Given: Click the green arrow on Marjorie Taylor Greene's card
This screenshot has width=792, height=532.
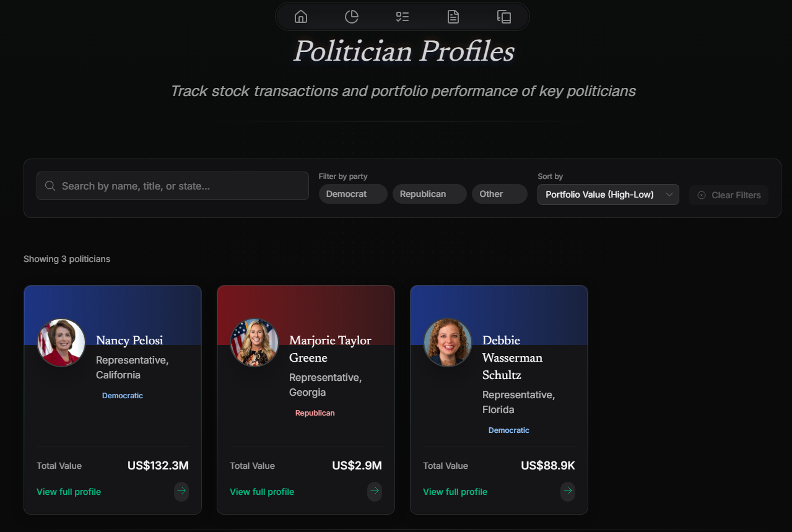Looking at the screenshot, I should click(x=375, y=491).
